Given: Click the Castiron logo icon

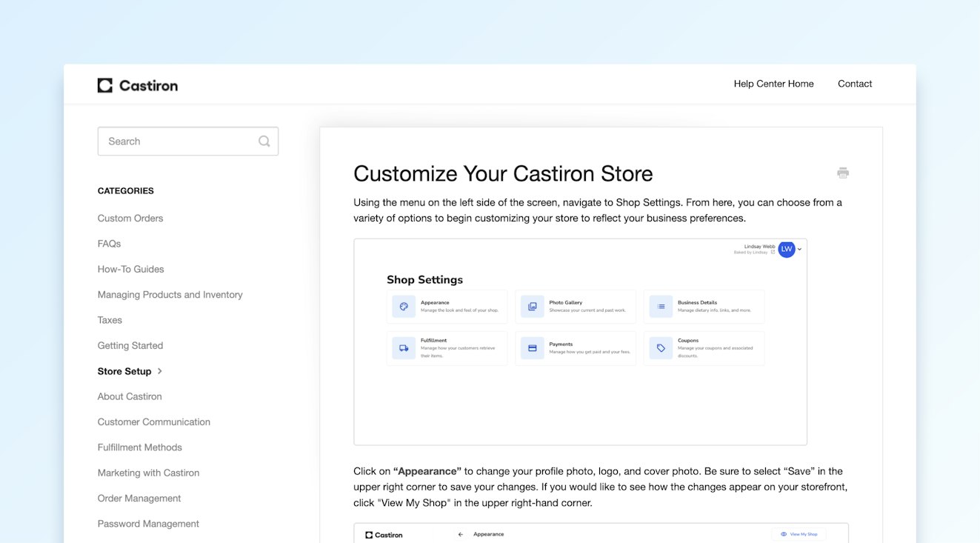Looking at the screenshot, I should coord(105,85).
